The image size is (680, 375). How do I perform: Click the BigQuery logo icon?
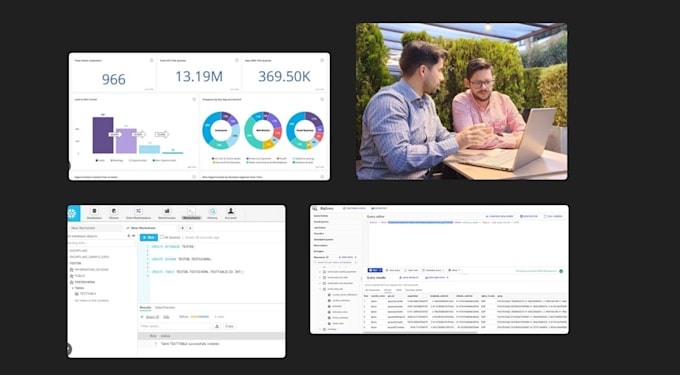(x=314, y=209)
